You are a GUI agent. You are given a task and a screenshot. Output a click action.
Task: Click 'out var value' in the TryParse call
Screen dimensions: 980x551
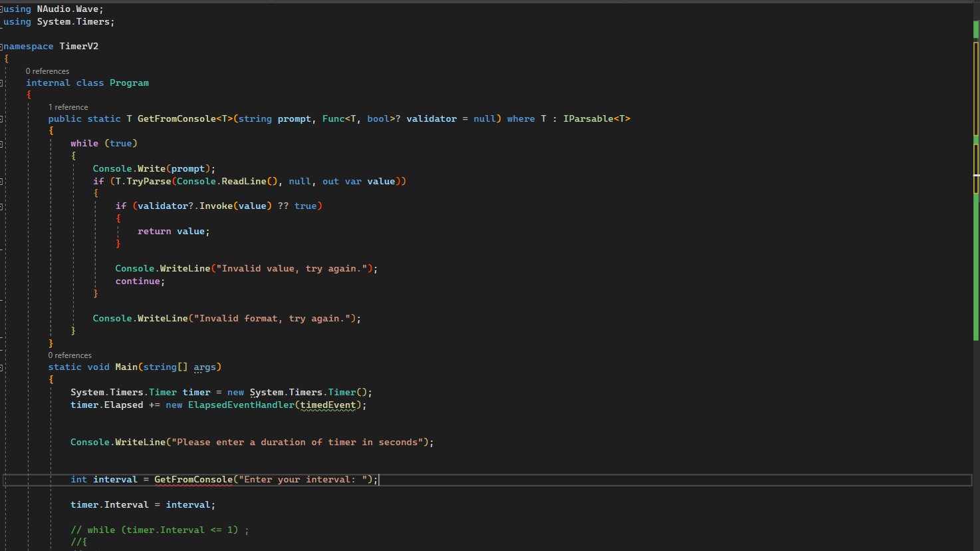click(x=358, y=182)
